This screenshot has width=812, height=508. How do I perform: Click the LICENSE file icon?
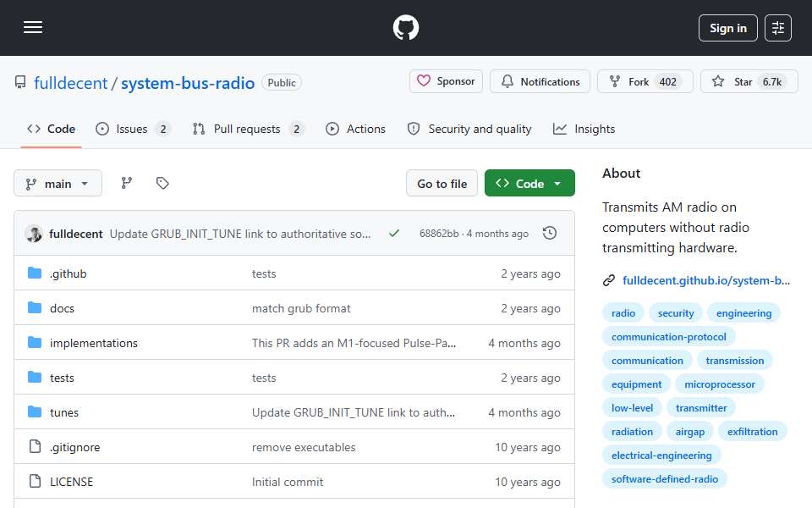point(35,481)
